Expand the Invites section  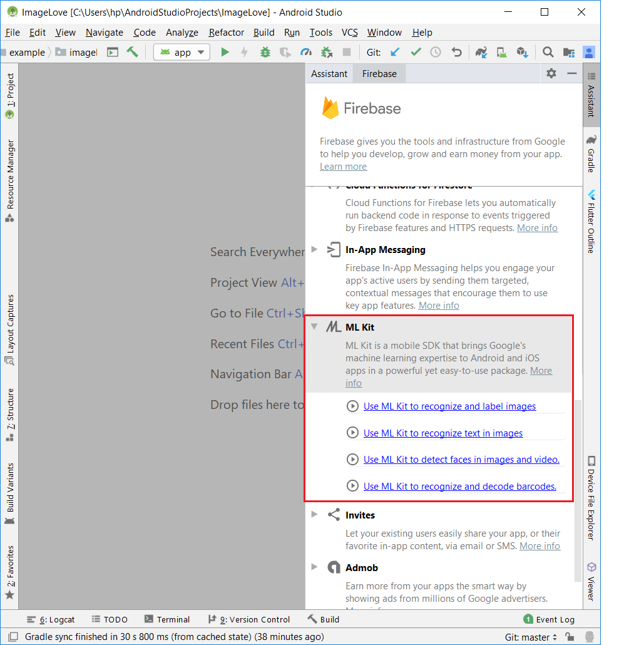pyautogui.click(x=315, y=515)
